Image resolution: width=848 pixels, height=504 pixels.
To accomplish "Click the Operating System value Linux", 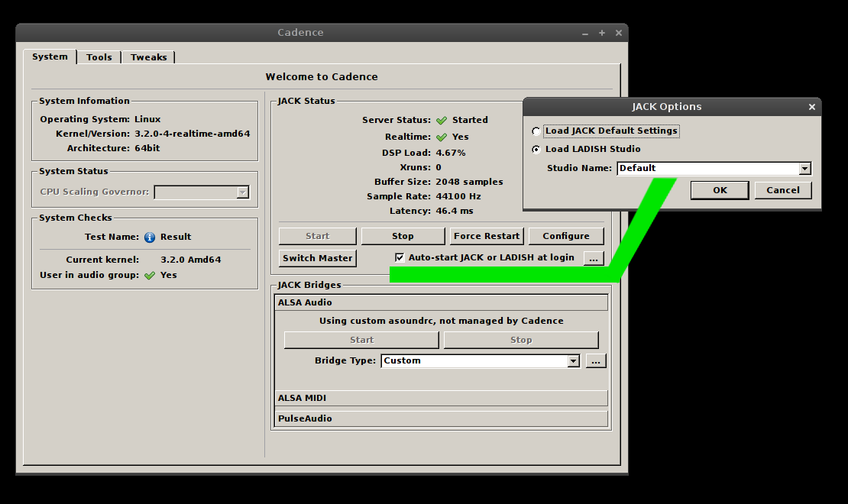I will coord(147,119).
